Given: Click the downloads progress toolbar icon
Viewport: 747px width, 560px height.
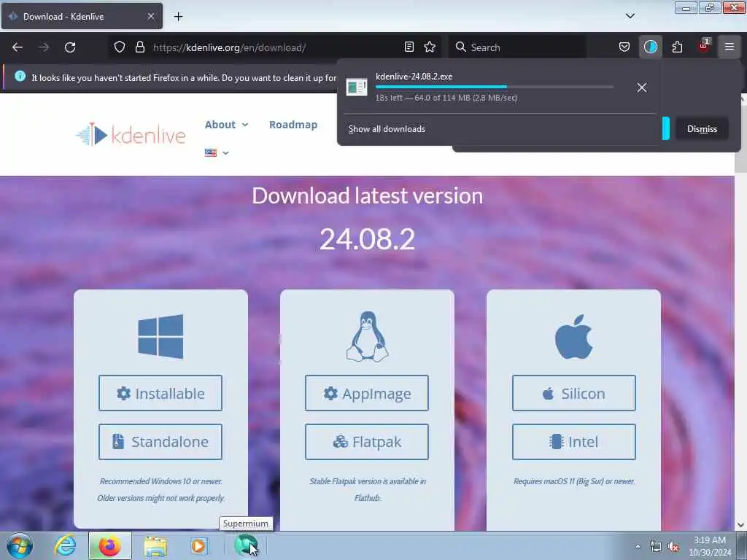Looking at the screenshot, I should click(x=650, y=47).
